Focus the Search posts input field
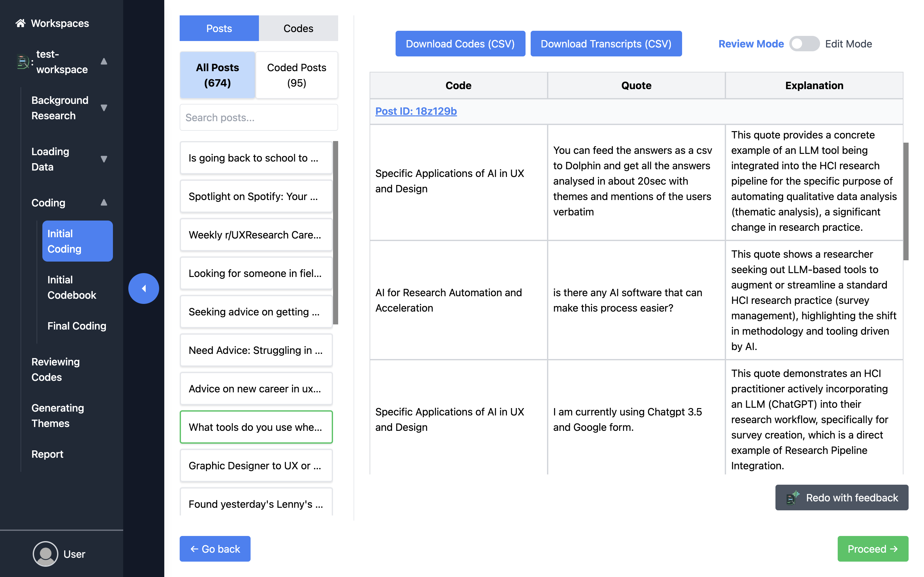The width and height of the screenshot is (924, 577). tap(259, 118)
